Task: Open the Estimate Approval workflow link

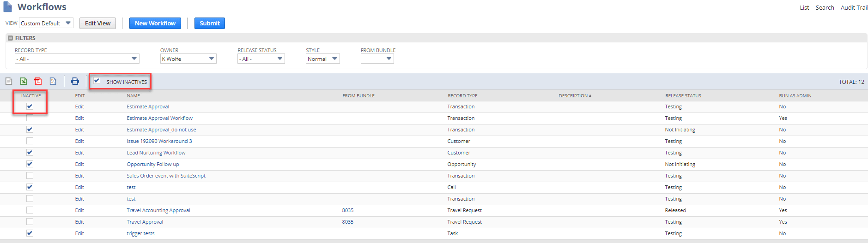Action: click(x=148, y=107)
